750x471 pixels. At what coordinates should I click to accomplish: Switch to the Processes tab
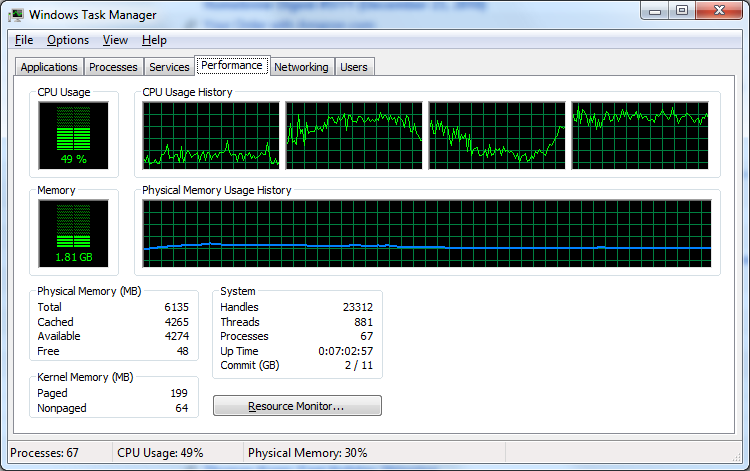[113, 67]
